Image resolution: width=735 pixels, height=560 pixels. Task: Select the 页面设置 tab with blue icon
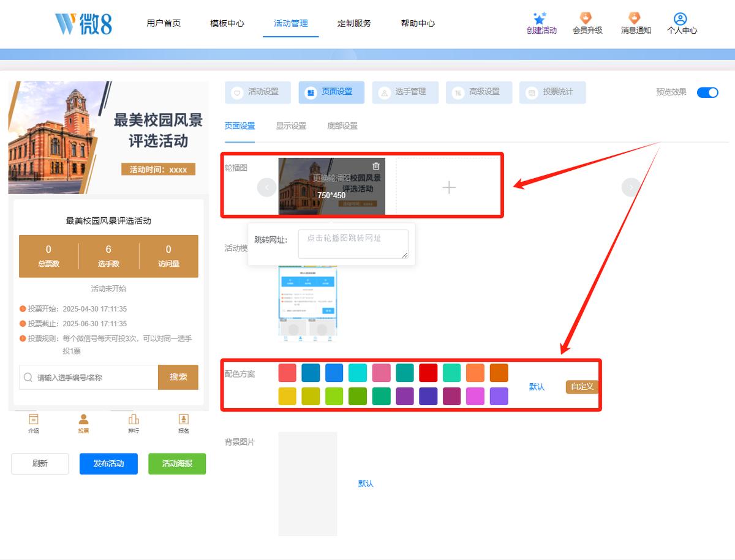tap(331, 92)
